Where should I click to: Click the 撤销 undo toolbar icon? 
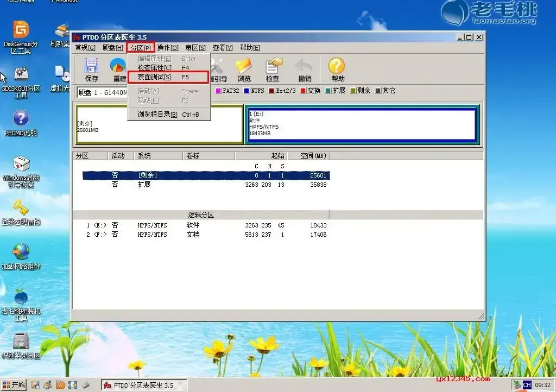pos(304,69)
